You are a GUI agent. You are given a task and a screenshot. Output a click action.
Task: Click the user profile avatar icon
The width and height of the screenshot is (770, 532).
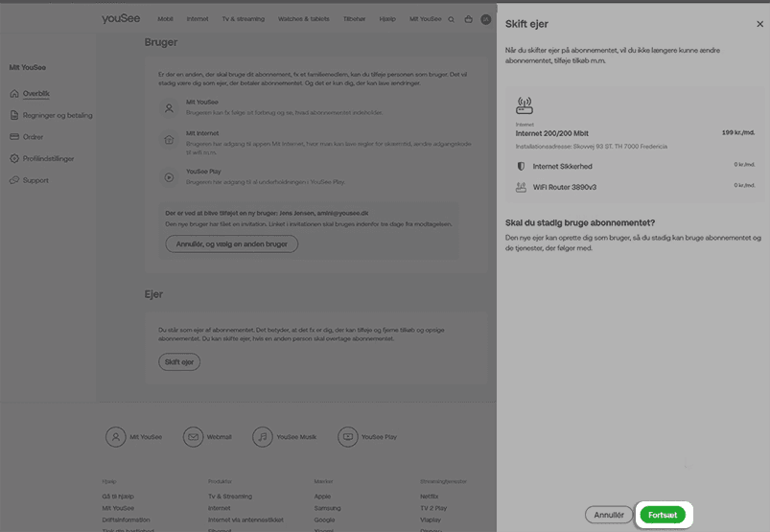tap(486, 19)
